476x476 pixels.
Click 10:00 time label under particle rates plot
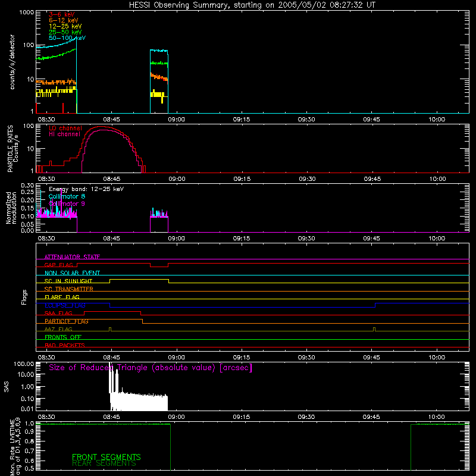click(437, 179)
